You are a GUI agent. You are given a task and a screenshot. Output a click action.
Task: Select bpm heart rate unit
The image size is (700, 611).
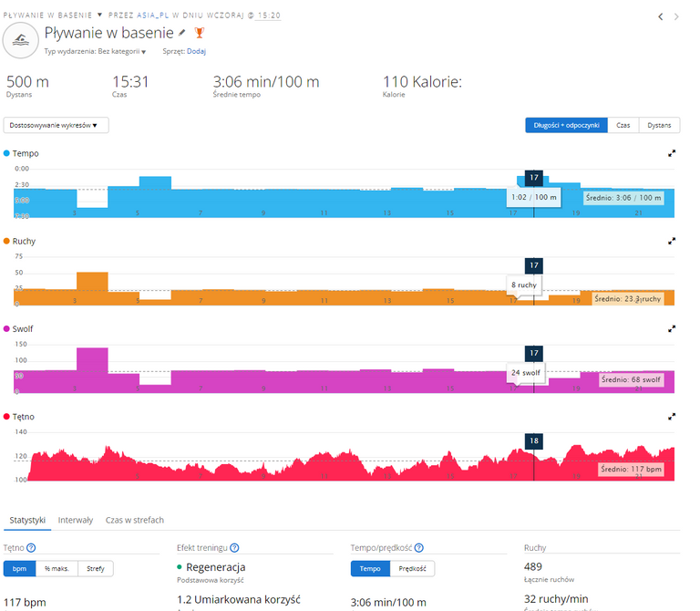click(19, 568)
